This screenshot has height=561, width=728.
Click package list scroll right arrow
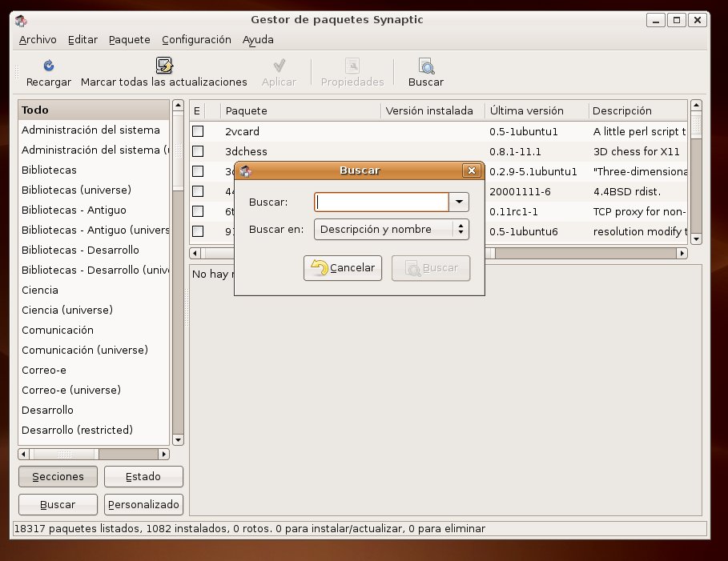[682, 254]
